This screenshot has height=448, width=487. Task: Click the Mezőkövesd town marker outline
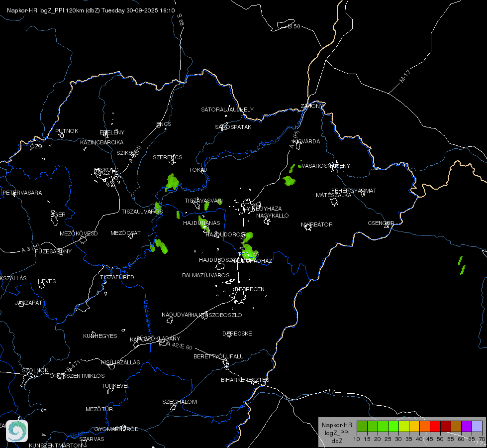coord(83,240)
